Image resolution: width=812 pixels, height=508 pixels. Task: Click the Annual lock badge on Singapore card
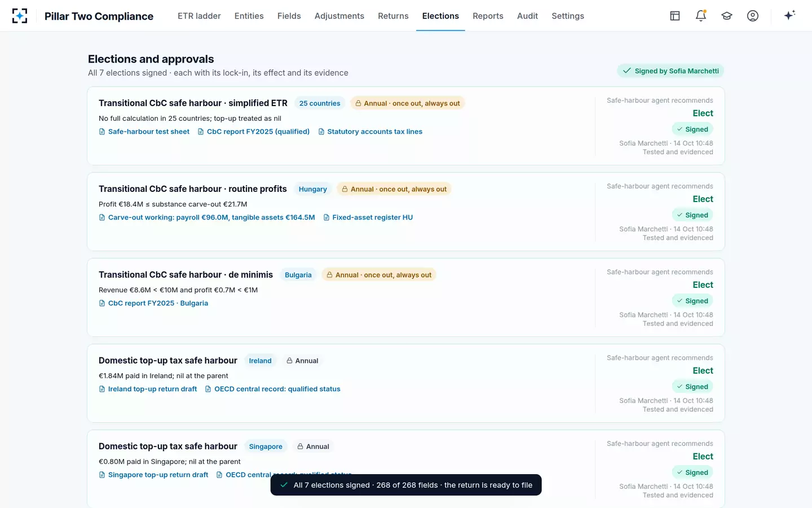(313, 446)
